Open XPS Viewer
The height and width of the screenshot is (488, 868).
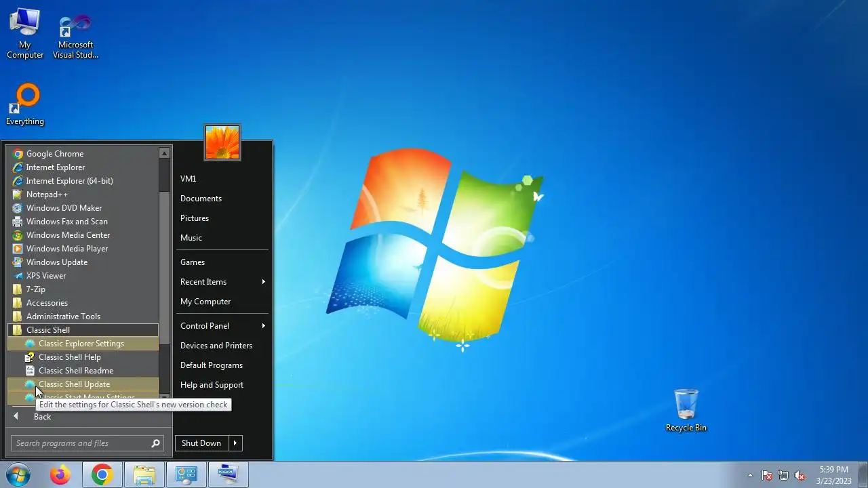tap(83, 276)
